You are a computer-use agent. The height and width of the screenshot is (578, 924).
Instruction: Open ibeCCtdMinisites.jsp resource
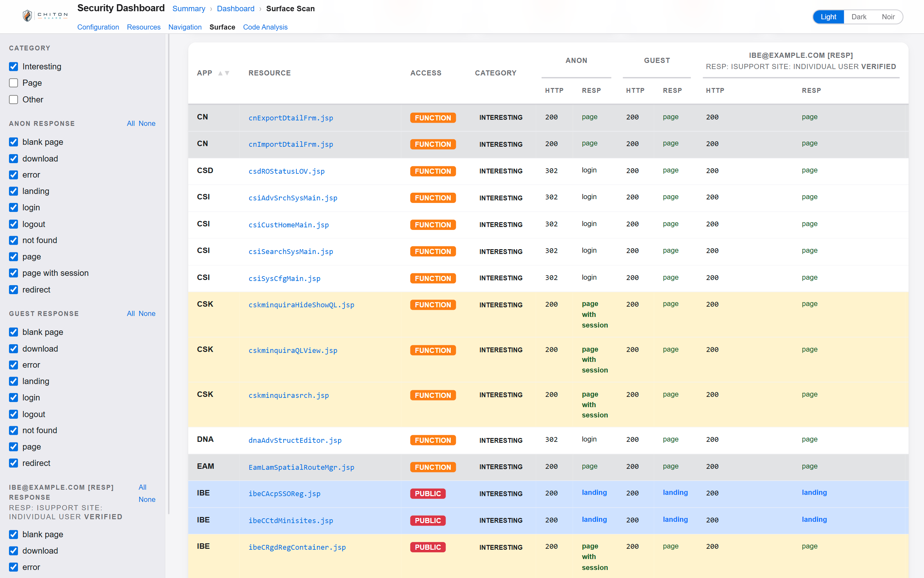coord(291,520)
